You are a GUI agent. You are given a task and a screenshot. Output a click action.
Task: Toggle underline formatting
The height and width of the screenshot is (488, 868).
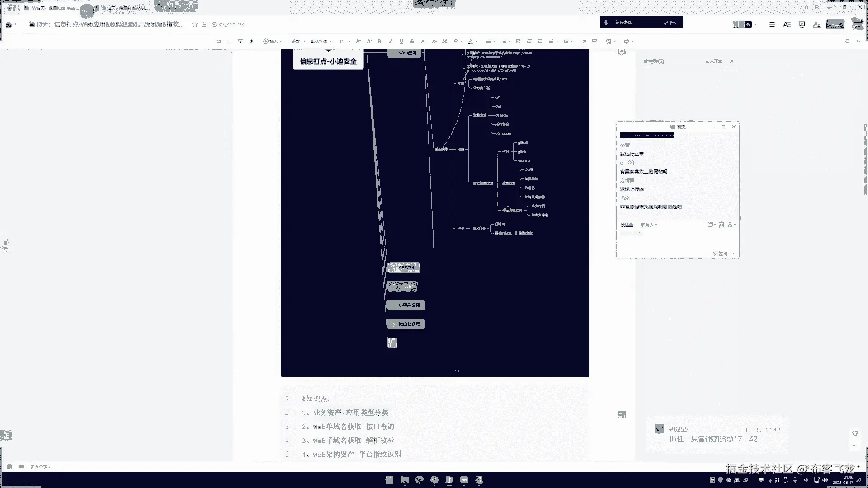pos(401,41)
